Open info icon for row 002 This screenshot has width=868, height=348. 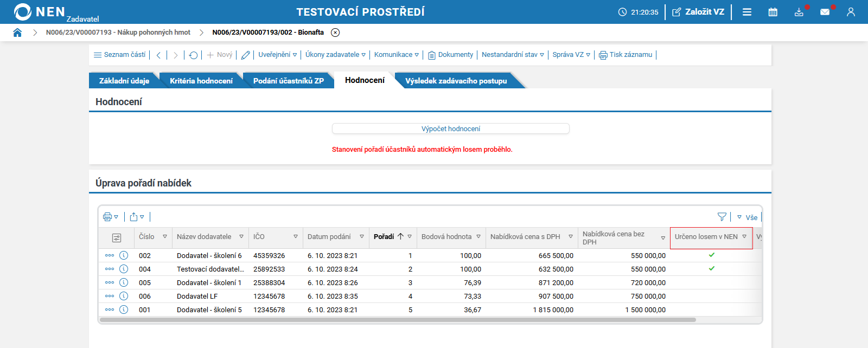tap(124, 255)
